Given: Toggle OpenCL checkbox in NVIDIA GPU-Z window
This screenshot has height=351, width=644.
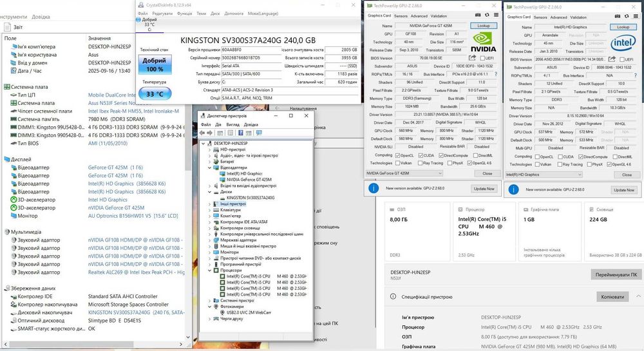Looking at the screenshot, I should click(397, 156).
